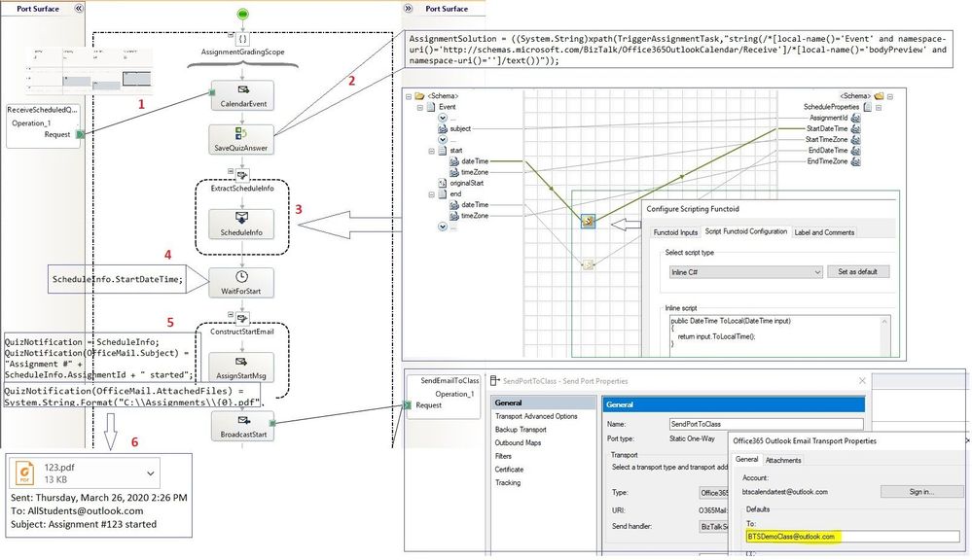The height and width of the screenshot is (560, 972).
Task: Open the Attachments tab in Email Transport Properties
Action: 783,460
